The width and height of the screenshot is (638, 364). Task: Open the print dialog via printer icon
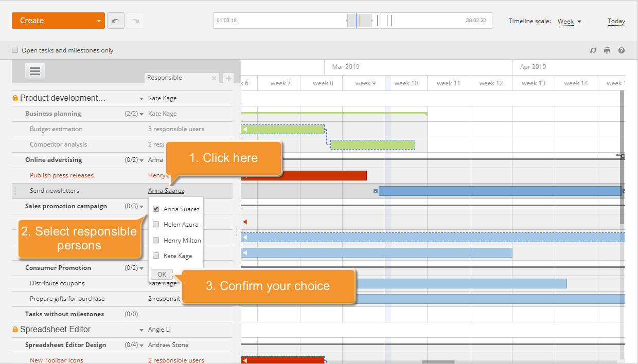[607, 50]
